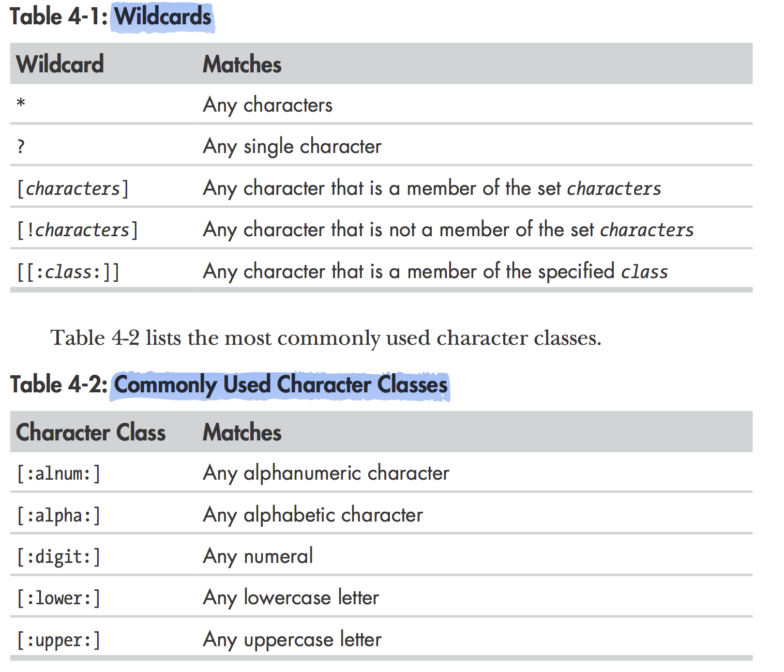The height and width of the screenshot is (672, 784).
Task: Click the "Any numeral" description
Action: [x=258, y=557]
